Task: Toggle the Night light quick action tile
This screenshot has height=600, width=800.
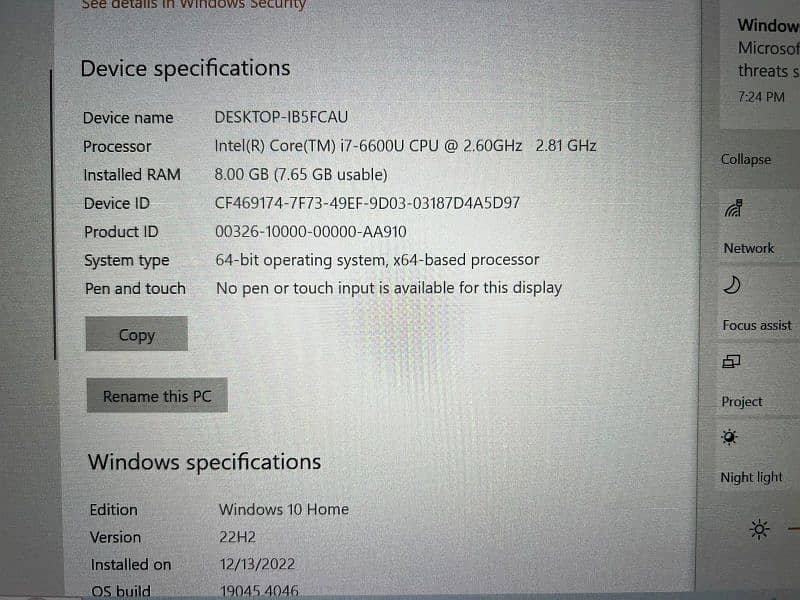Action: coord(758,457)
